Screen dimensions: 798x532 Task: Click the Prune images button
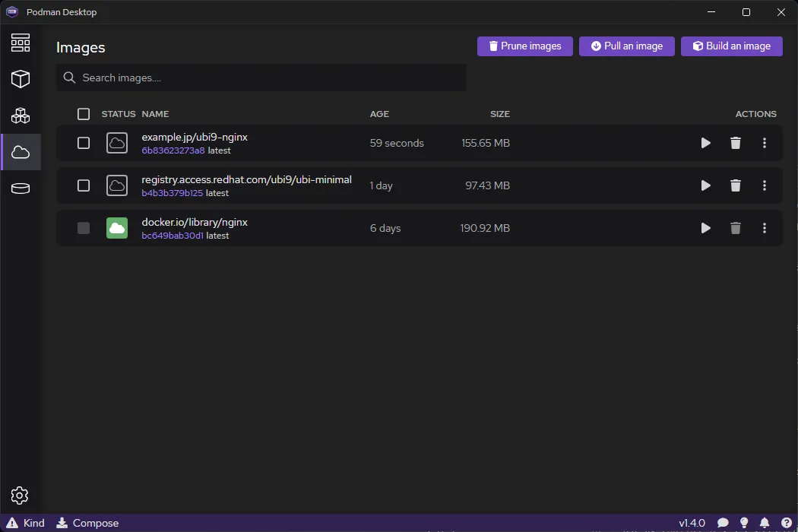tap(524, 46)
